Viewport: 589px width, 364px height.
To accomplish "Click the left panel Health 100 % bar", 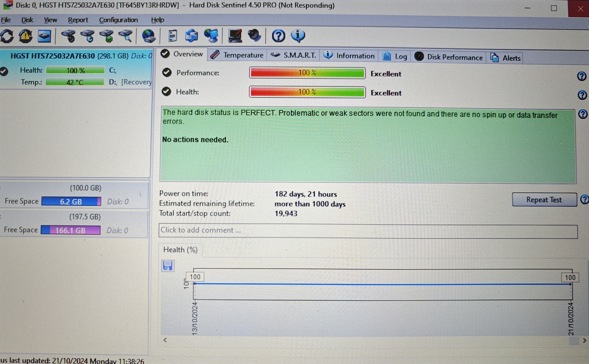I will click(x=76, y=70).
